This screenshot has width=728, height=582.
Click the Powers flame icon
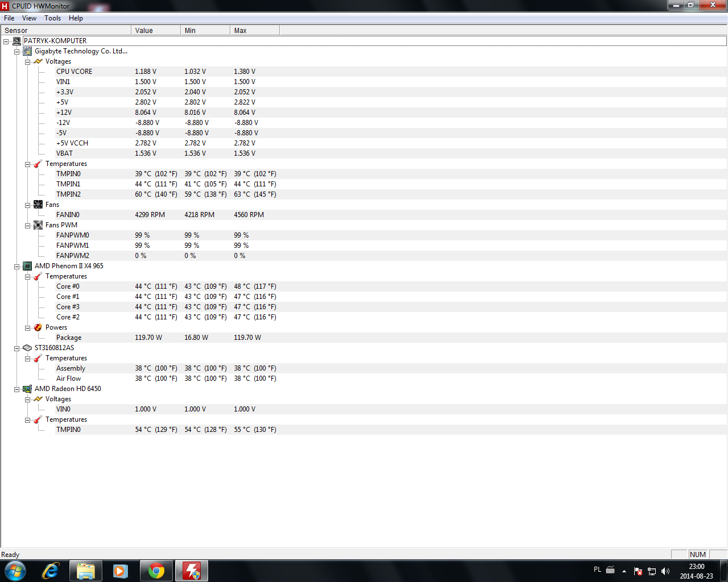38,327
